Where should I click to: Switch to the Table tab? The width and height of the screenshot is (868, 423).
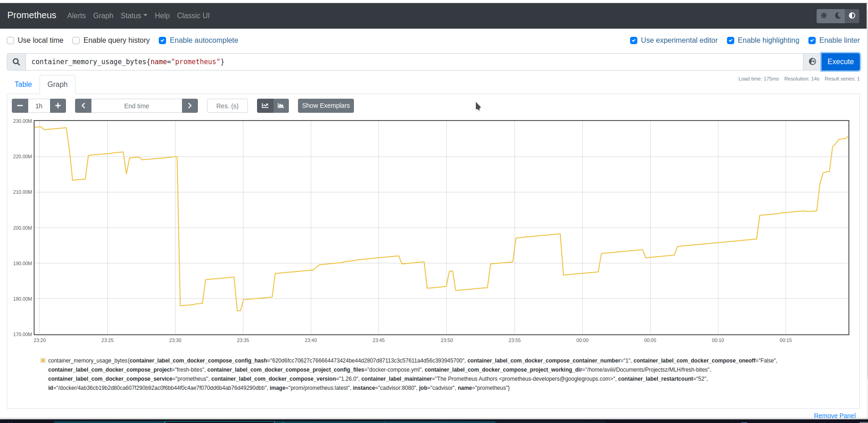point(23,85)
